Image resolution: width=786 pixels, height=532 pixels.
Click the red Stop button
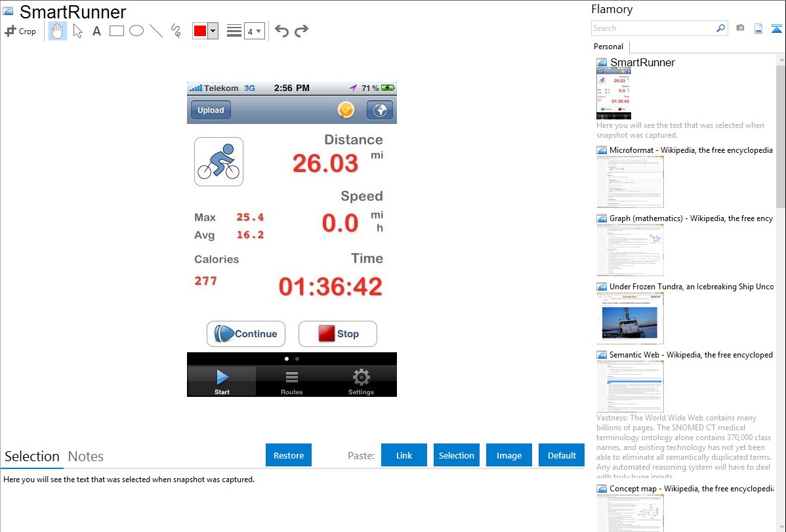(x=338, y=333)
